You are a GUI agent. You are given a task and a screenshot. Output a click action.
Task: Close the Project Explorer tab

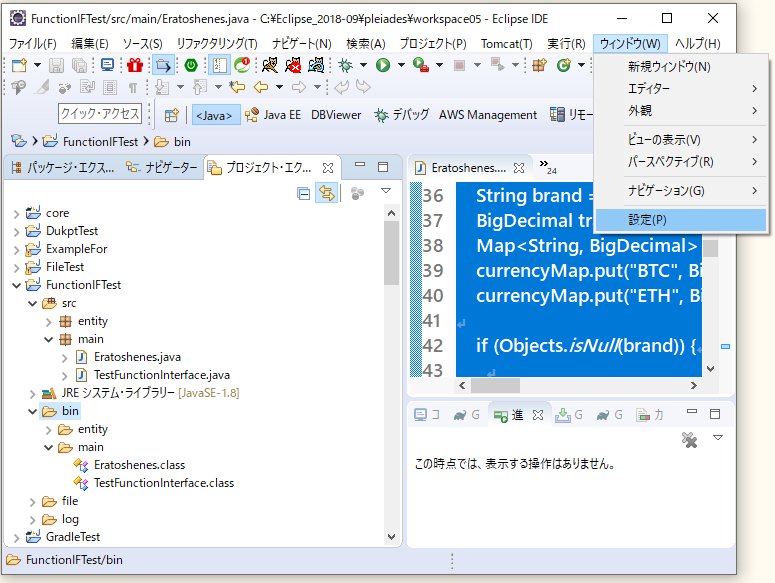(328, 168)
